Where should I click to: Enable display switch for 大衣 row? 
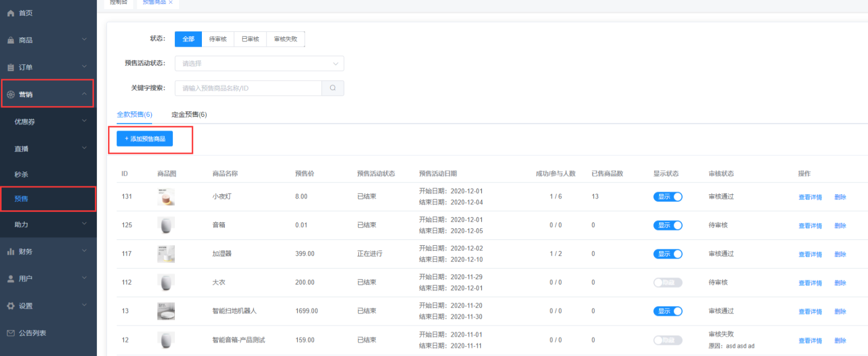click(x=667, y=283)
